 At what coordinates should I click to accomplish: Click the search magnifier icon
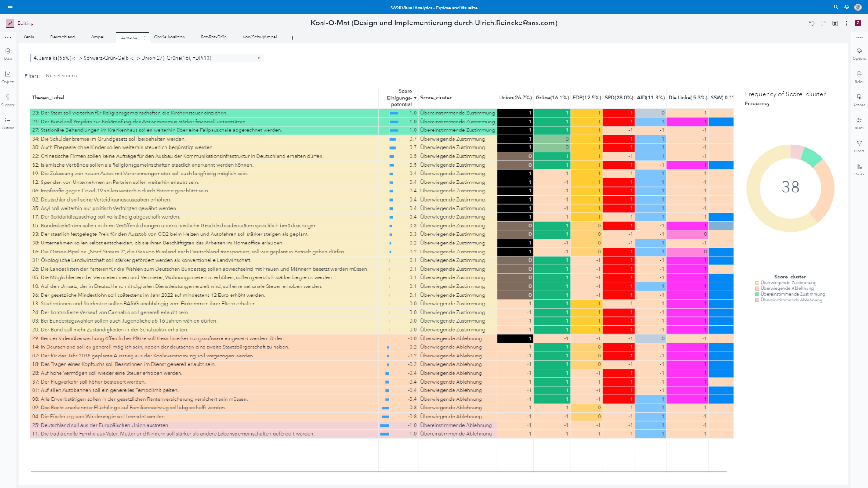[x=836, y=7]
